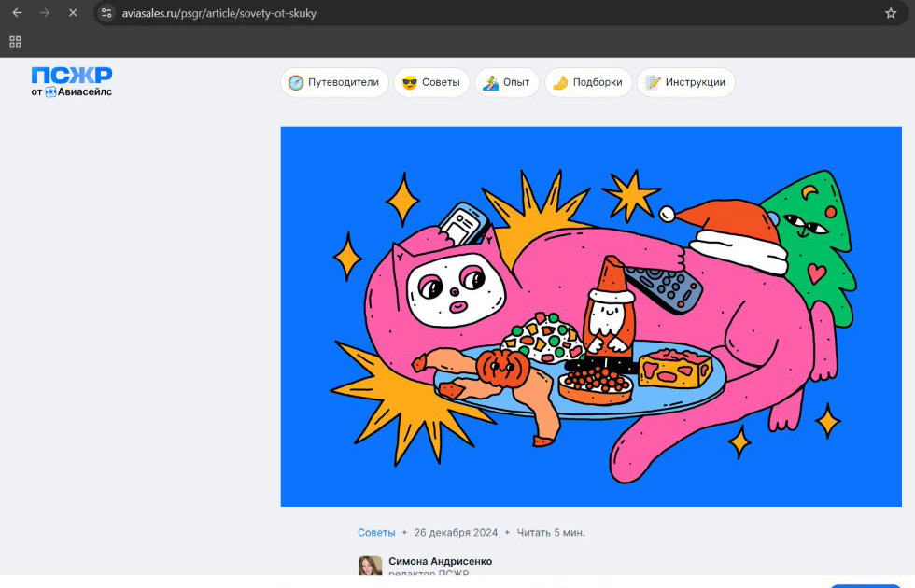Open the apps grid in bookmarks bar
Screen dimensions: 915x588
coord(15,42)
